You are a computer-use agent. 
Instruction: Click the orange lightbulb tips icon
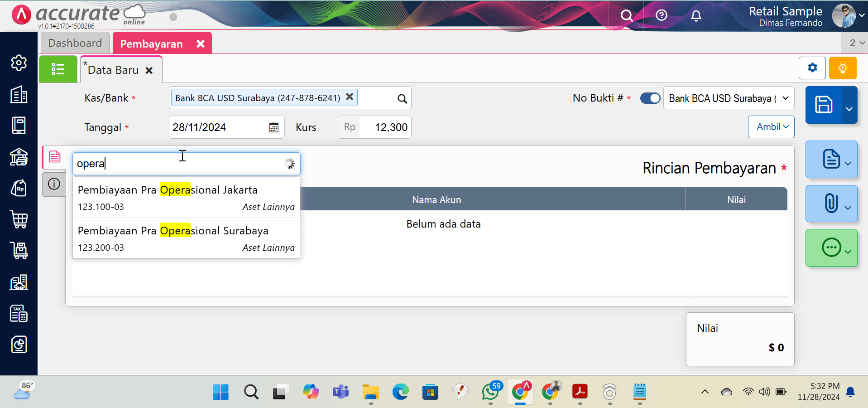842,68
